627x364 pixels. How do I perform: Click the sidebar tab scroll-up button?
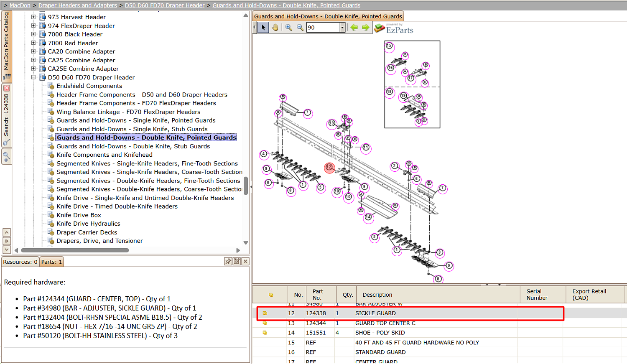[7, 232]
